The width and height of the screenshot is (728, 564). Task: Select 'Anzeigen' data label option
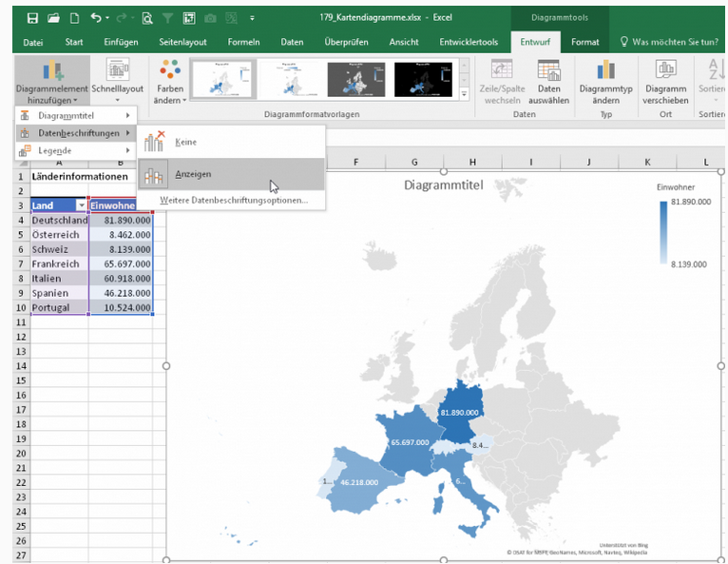click(193, 174)
